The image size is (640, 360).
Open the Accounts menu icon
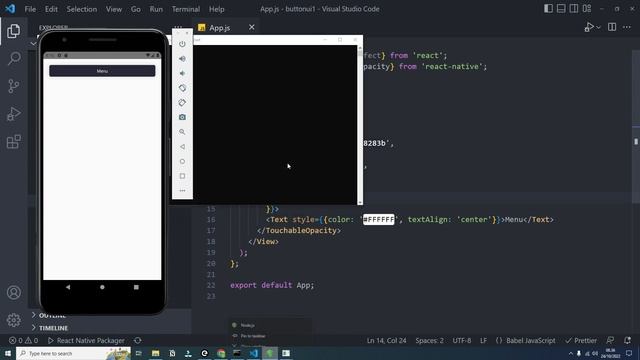coord(13,293)
